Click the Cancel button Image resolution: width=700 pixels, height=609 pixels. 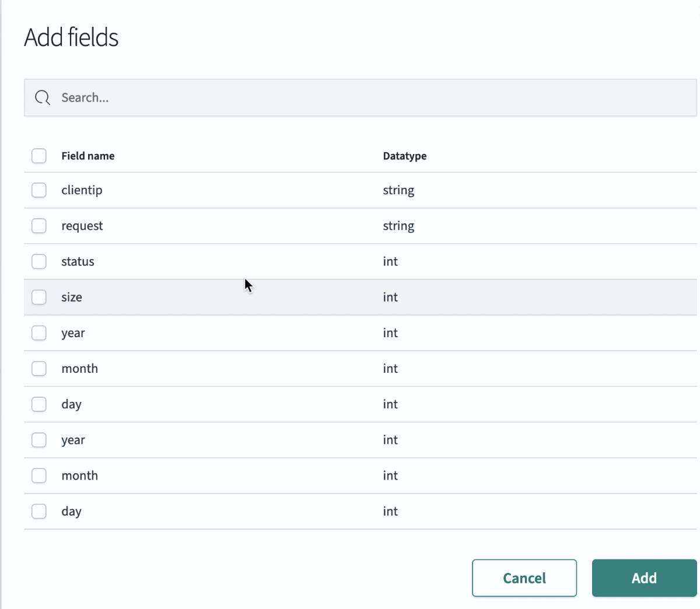(x=524, y=578)
